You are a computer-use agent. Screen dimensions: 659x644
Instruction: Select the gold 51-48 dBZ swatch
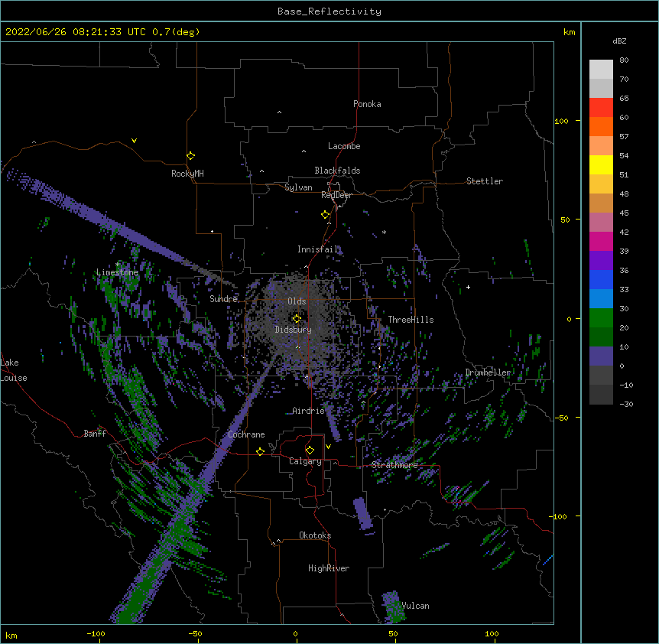pos(601,184)
